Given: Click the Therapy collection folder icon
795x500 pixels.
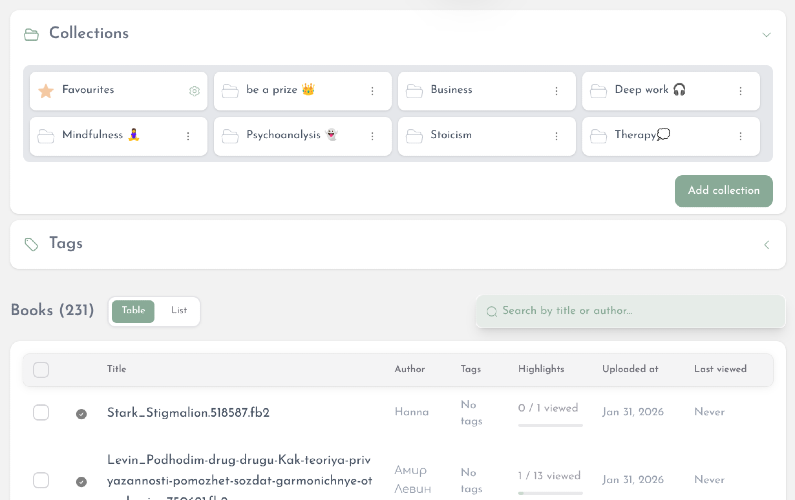Looking at the screenshot, I should 599,136.
